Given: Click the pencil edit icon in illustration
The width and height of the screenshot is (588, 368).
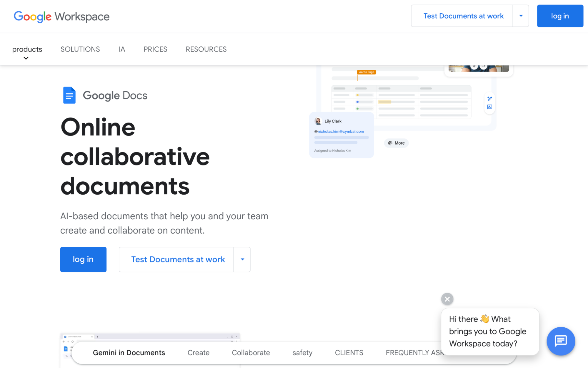Looking at the screenshot, I should pos(489,99).
